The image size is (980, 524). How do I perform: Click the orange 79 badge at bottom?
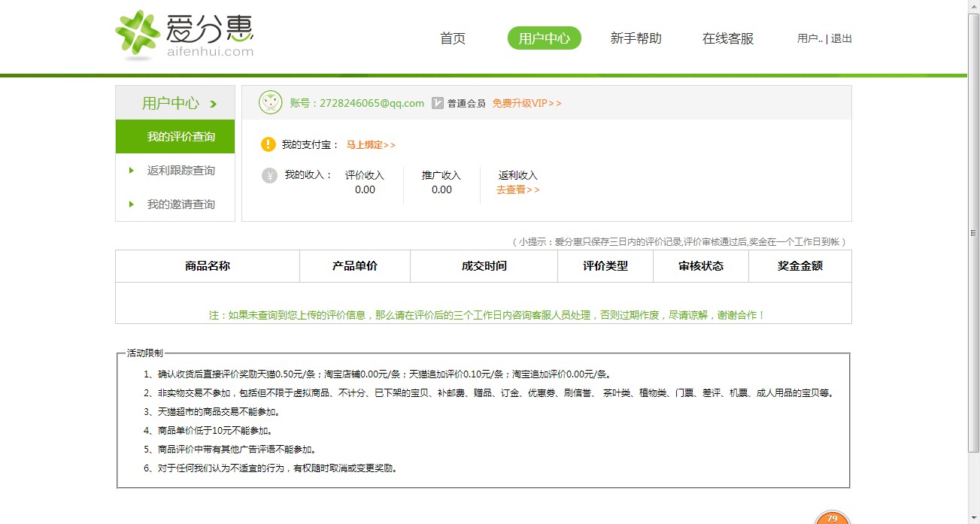pos(832,518)
